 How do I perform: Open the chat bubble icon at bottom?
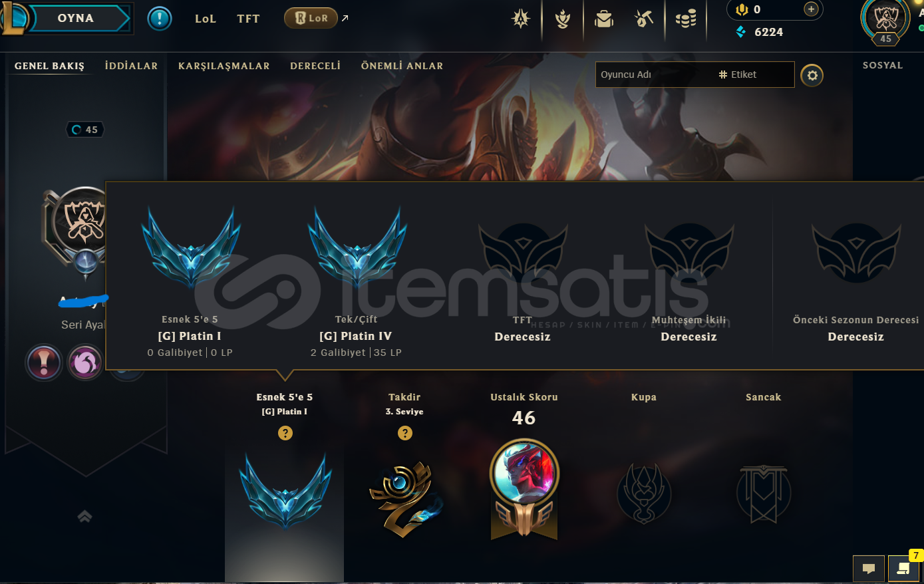click(868, 568)
